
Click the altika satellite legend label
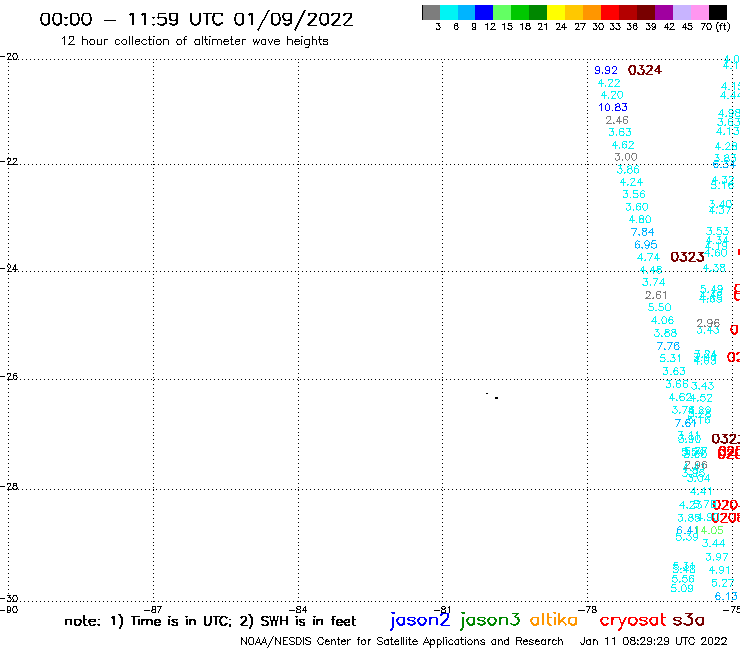(x=554, y=620)
